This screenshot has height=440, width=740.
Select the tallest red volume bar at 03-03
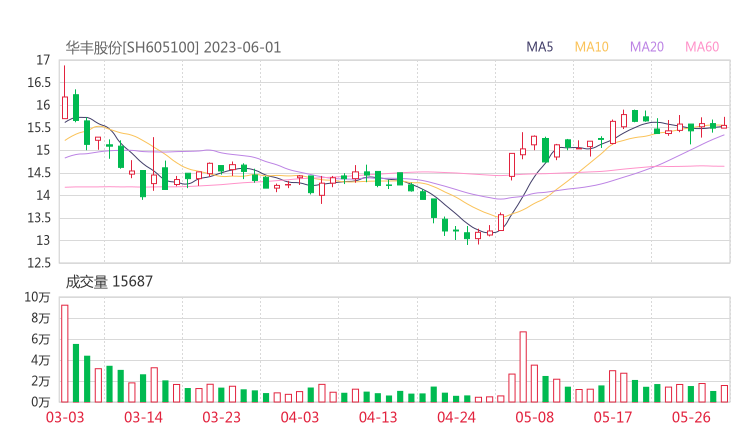tap(65, 354)
